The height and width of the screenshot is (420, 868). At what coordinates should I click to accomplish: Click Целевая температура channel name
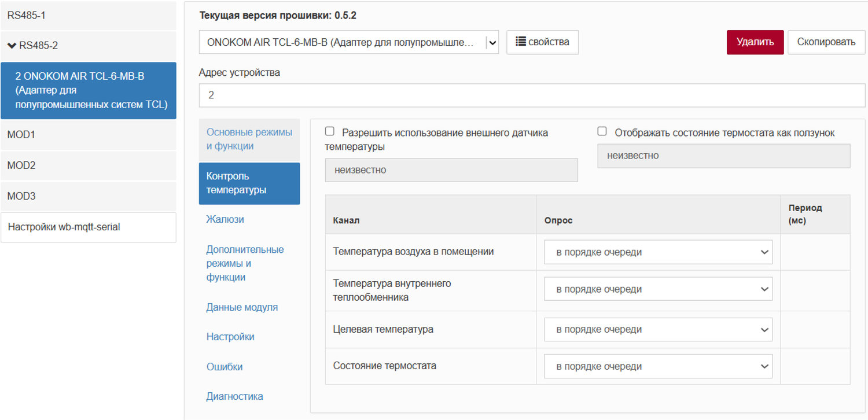coord(383,329)
